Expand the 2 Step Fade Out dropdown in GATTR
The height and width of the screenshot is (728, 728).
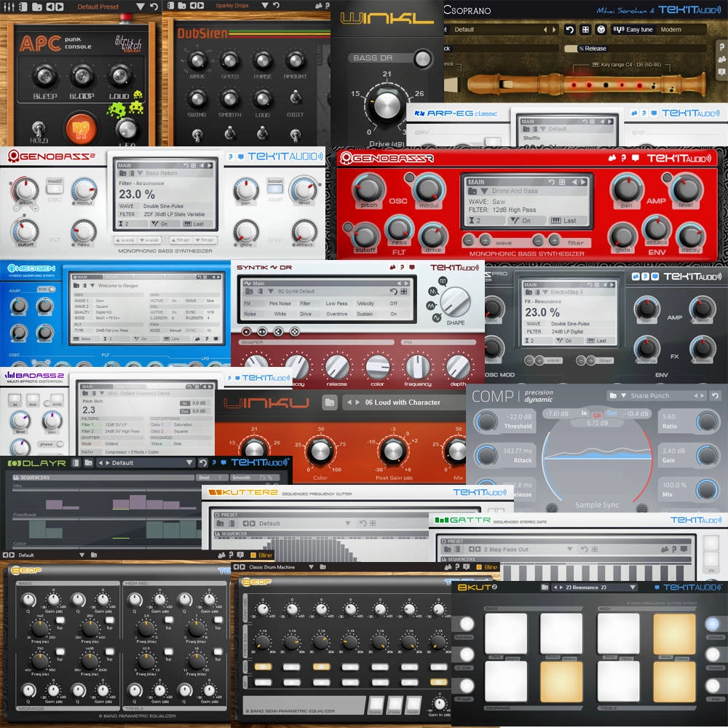pyautogui.click(x=569, y=549)
